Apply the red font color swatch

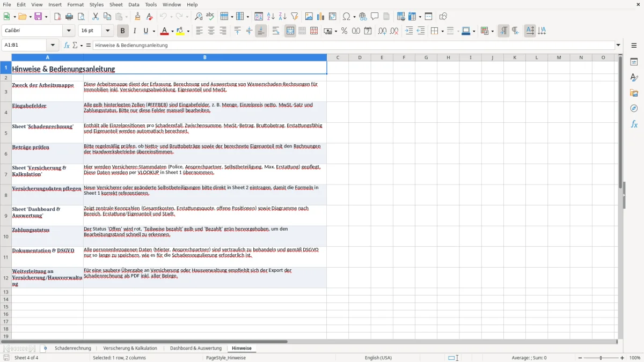coord(164,31)
